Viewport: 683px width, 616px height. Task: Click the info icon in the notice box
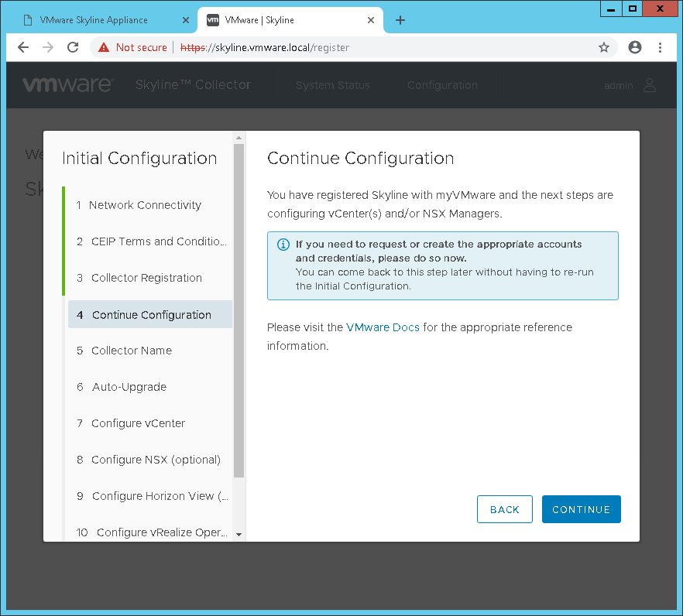coord(283,245)
